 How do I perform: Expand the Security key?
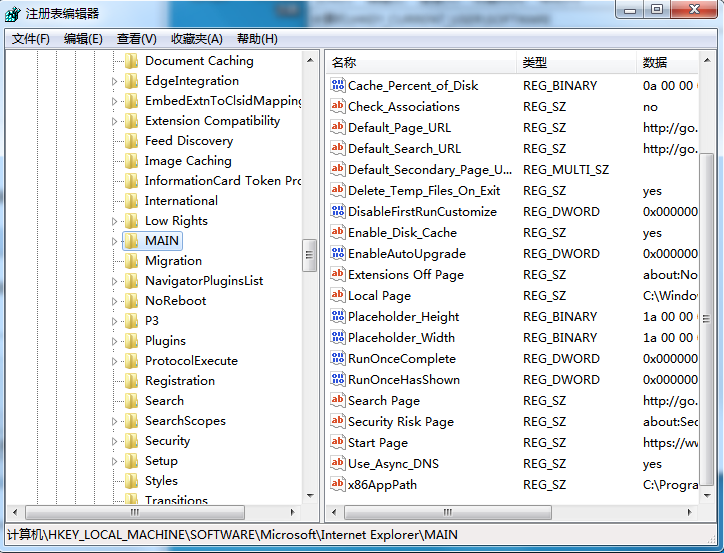tap(115, 441)
